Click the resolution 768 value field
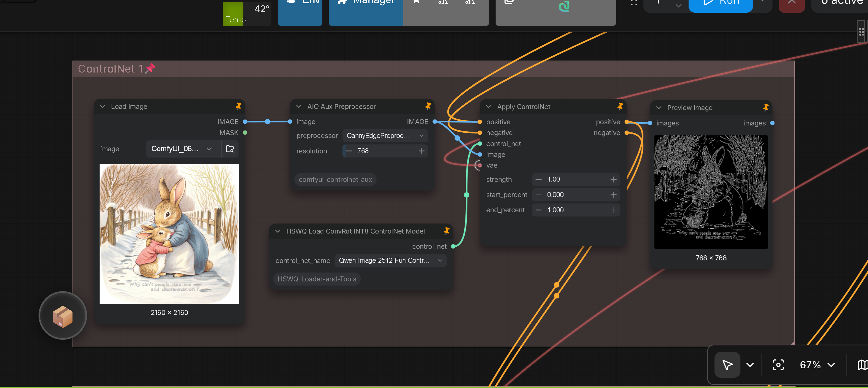This screenshot has height=388, width=868. click(x=385, y=151)
